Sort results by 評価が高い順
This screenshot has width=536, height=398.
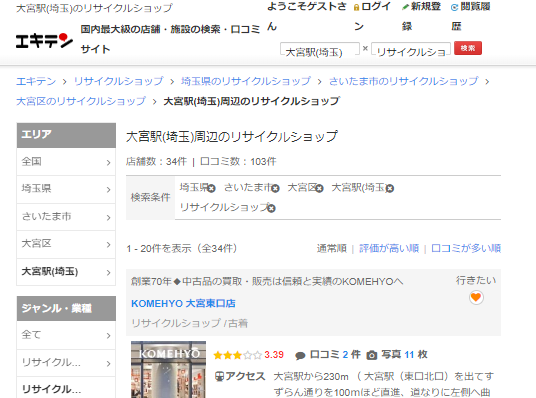click(x=389, y=248)
